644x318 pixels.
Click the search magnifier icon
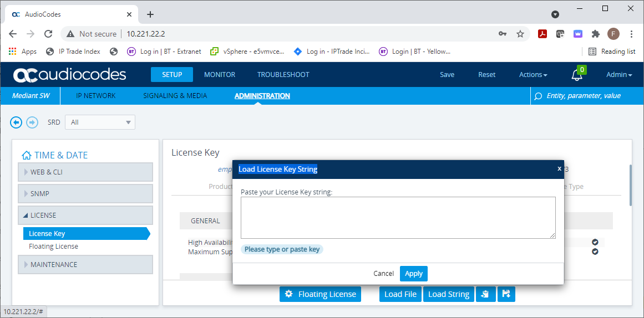tap(537, 96)
